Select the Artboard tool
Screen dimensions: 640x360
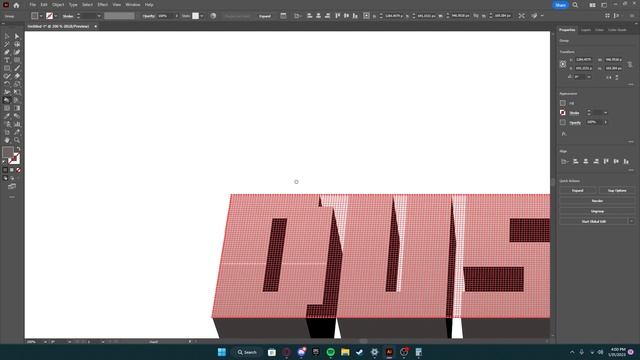pos(7,132)
